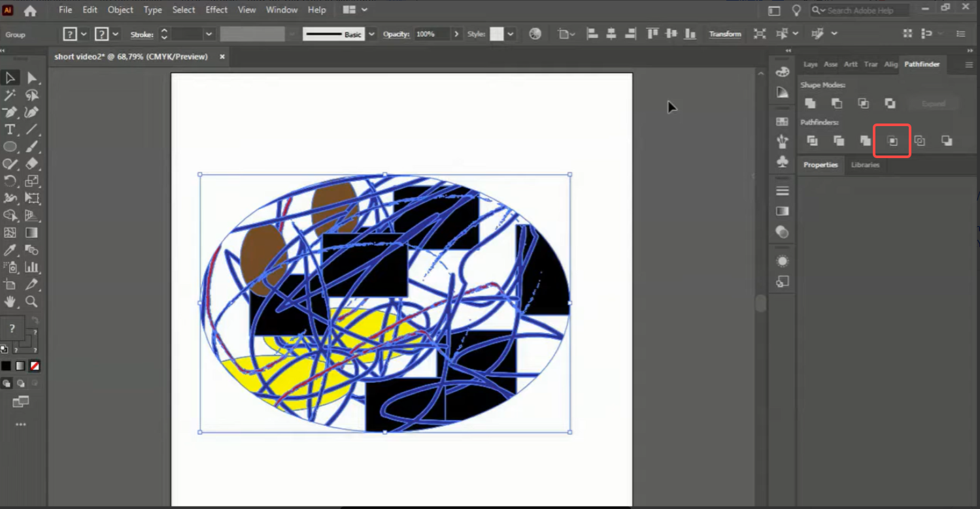The image size is (980, 509).
Task: Open the Effect menu
Action: 216,10
